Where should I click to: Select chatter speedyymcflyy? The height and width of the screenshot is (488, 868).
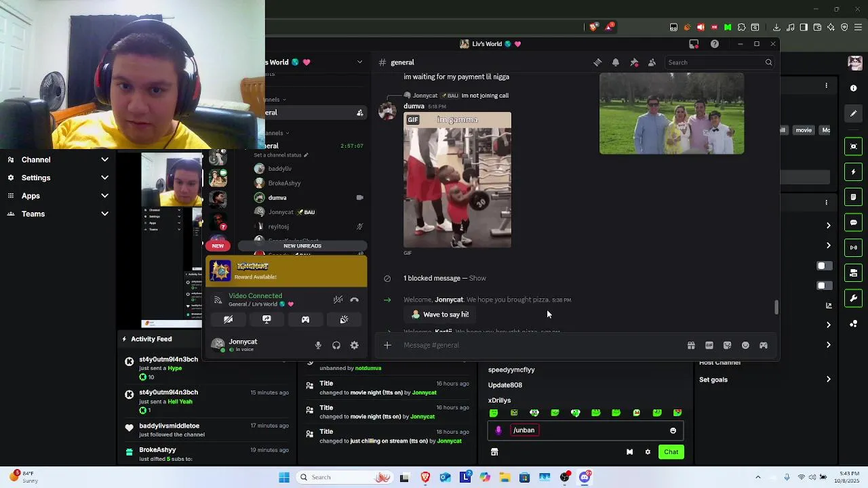coord(511,370)
